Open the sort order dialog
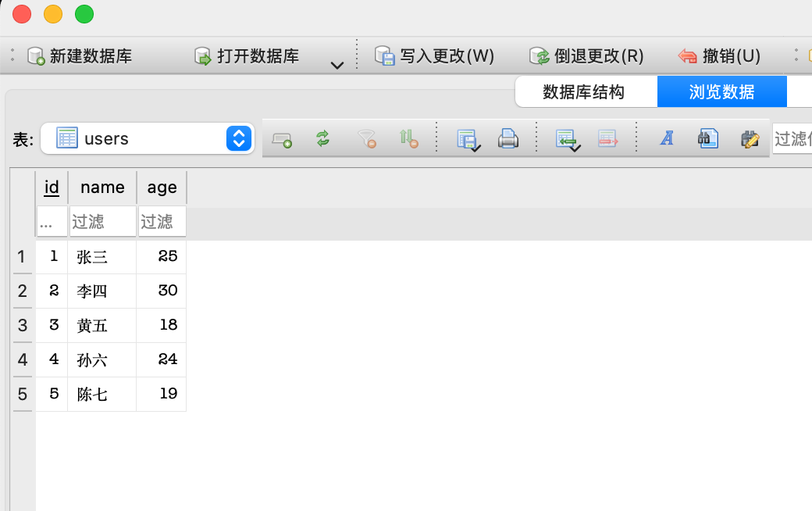The image size is (812, 511). (x=408, y=138)
